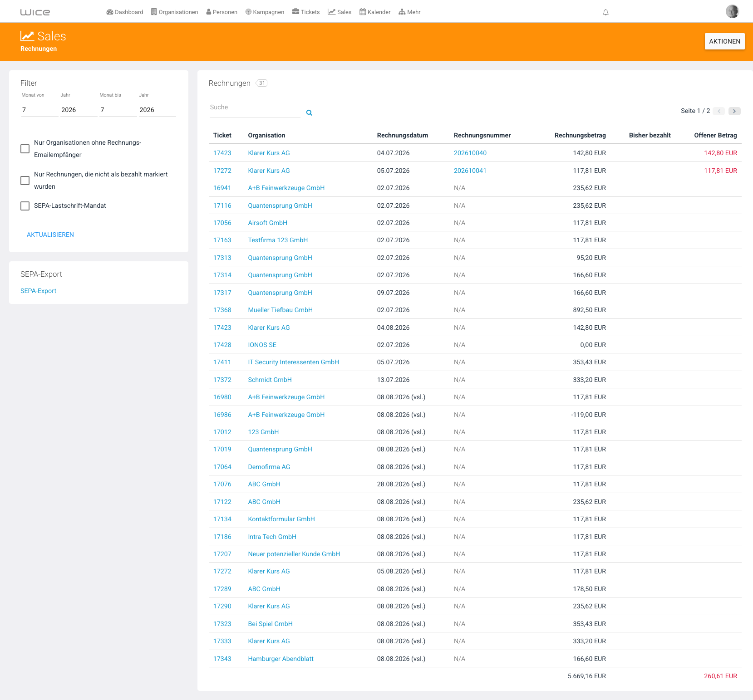Toggle the SEPA-Lastschrift-Mandat checkbox

pos(25,206)
